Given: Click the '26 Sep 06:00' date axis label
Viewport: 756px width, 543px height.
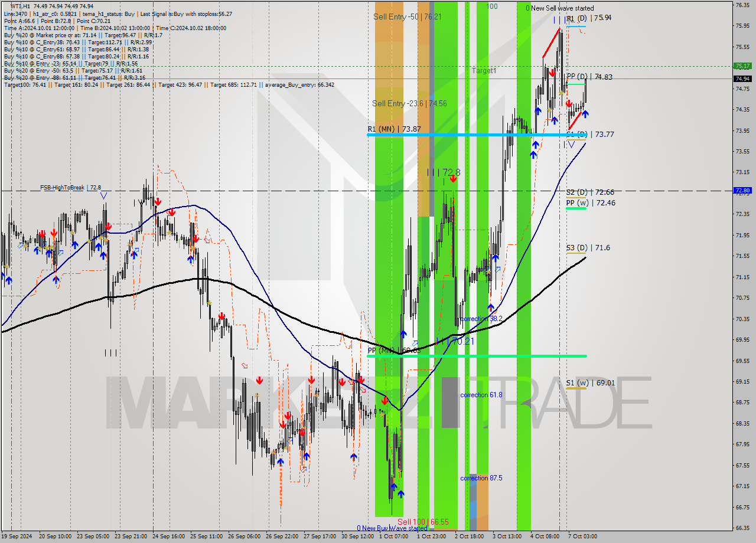Looking at the screenshot, I should coord(245,537).
